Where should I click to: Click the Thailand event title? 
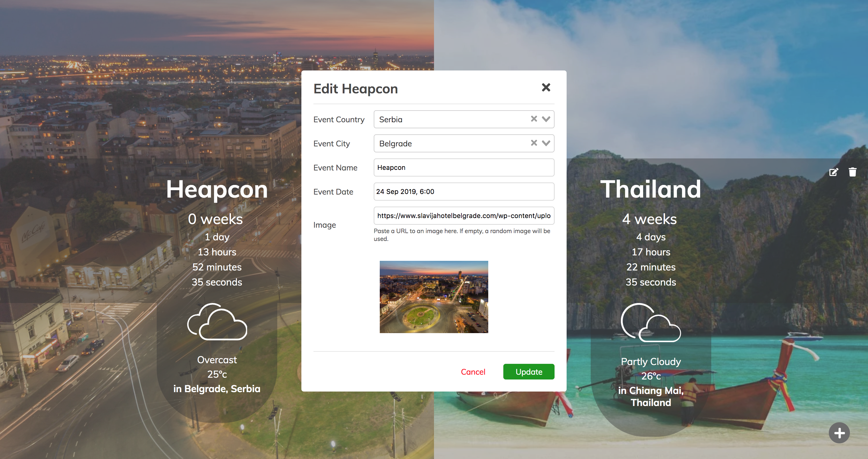(650, 189)
